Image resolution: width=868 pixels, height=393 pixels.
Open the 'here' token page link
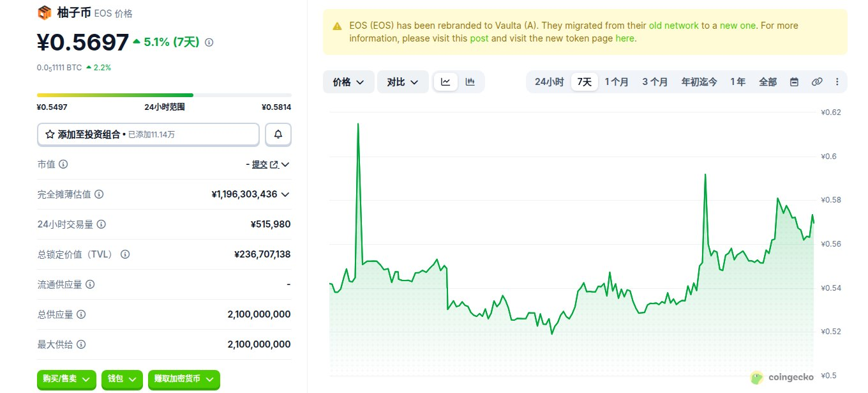(x=625, y=38)
